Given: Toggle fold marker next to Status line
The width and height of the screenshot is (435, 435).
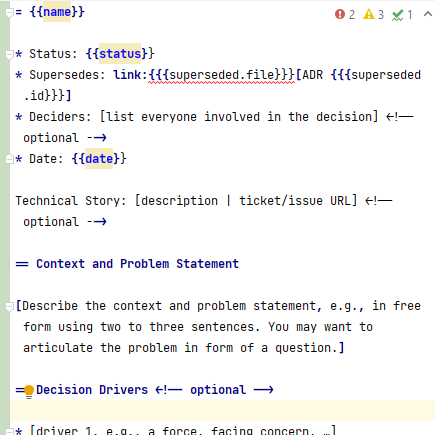Looking at the screenshot, I should (9, 54).
